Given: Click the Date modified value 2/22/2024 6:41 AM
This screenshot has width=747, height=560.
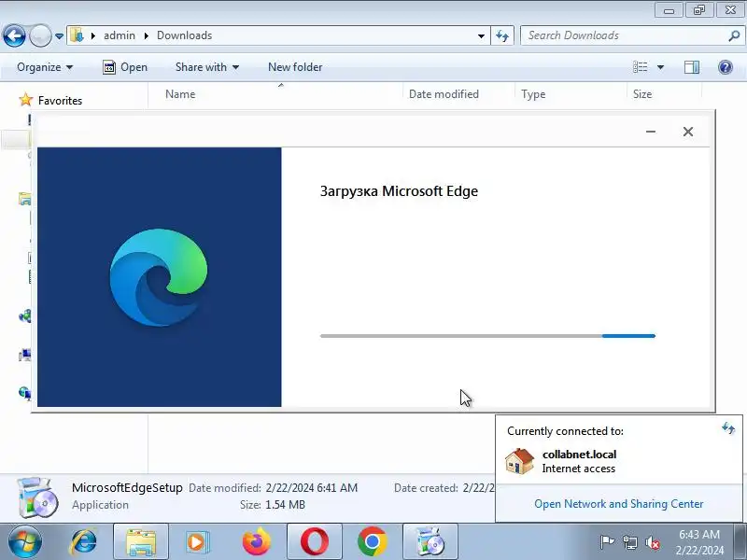Looking at the screenshot, I should [x=312, y=488].
